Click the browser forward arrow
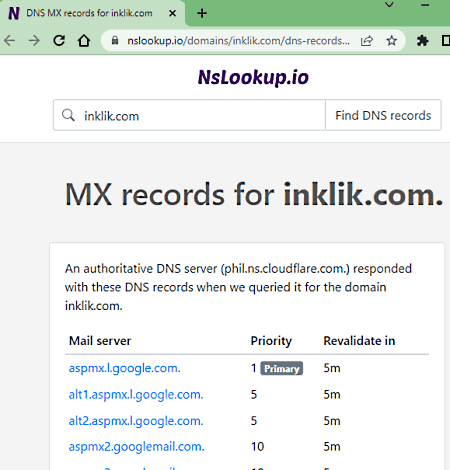This screenshot has height=470, width=450. click(x=34, y=41)
